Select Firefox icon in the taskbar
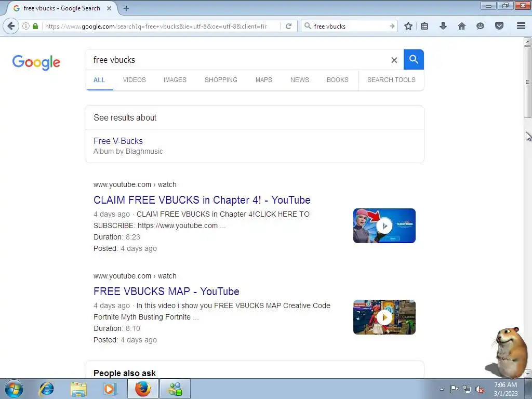The height and width of the screenshot is (399, 532). 143,389
